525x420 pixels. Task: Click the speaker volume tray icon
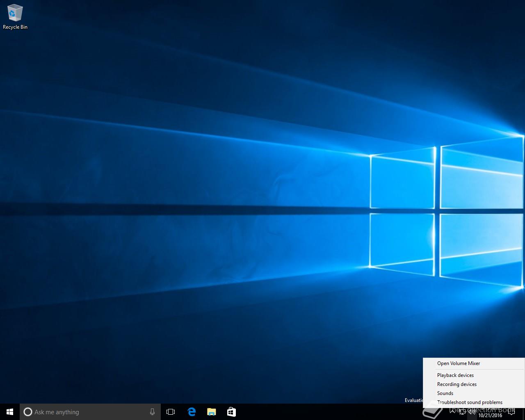(x=472, y=412)
